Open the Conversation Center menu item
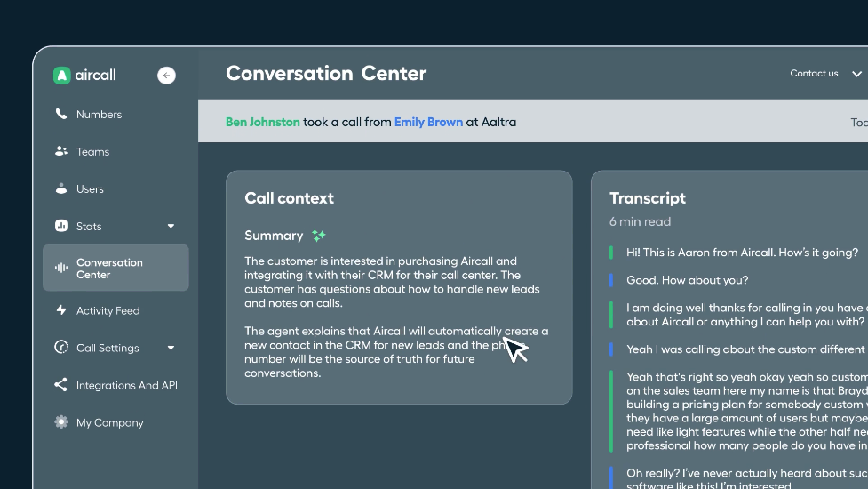The height and width of the screenshot is (489, 868). tap(115, 268)
